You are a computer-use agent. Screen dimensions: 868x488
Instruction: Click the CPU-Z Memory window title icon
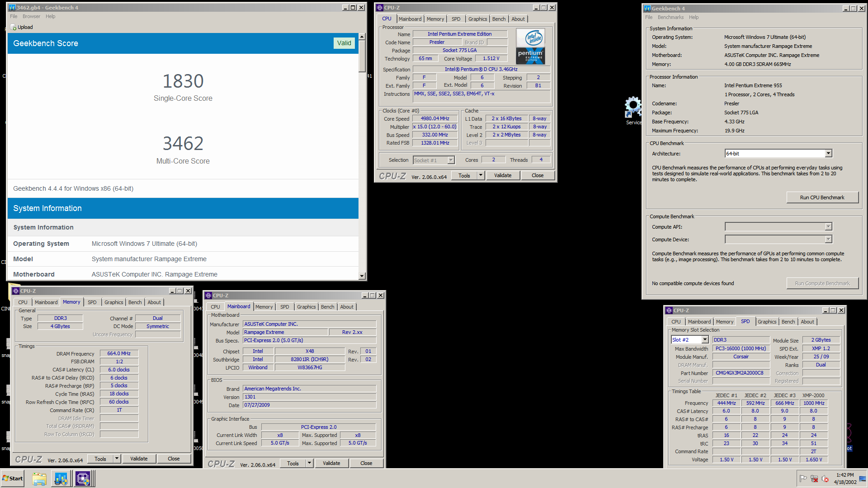(16, 291)
